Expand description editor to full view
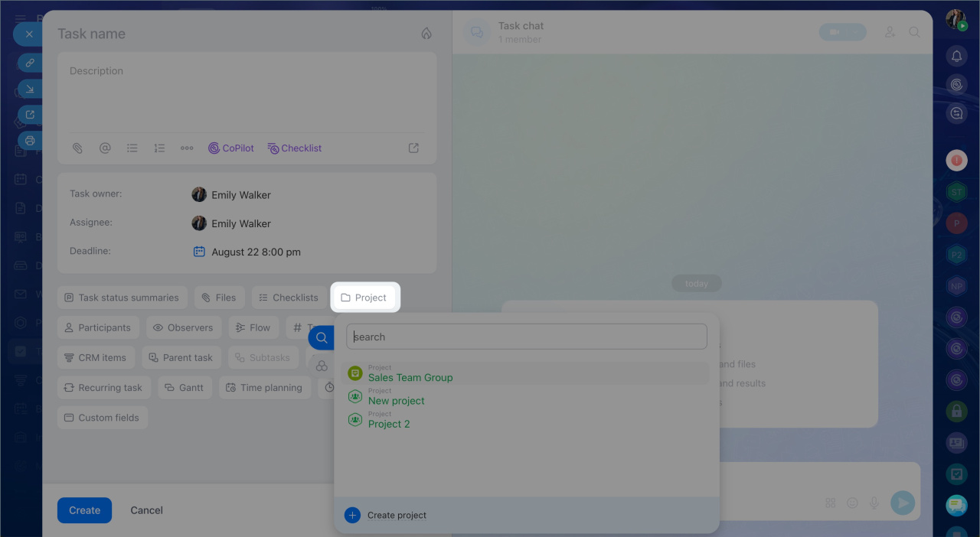The image size is (980, 537). pos(413,148)
